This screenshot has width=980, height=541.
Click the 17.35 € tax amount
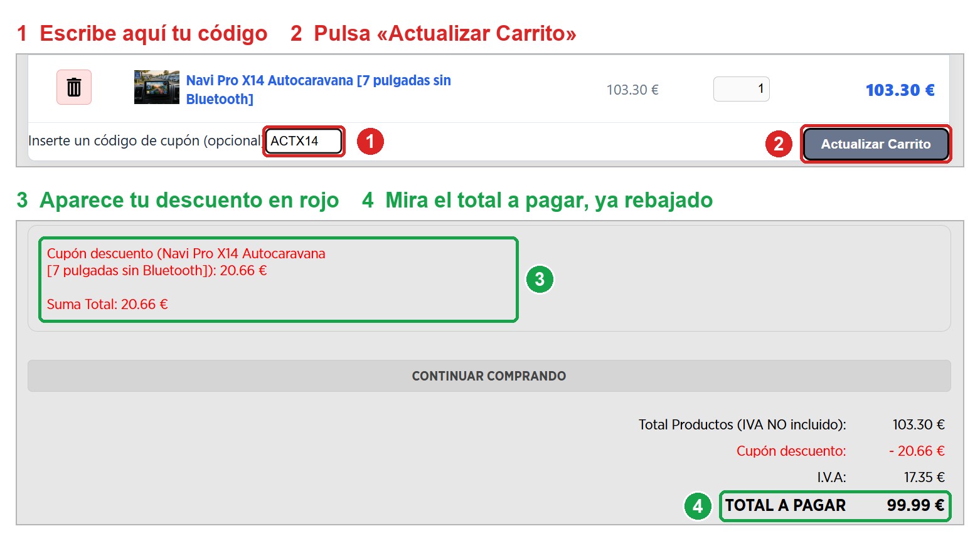coord(924,478)
